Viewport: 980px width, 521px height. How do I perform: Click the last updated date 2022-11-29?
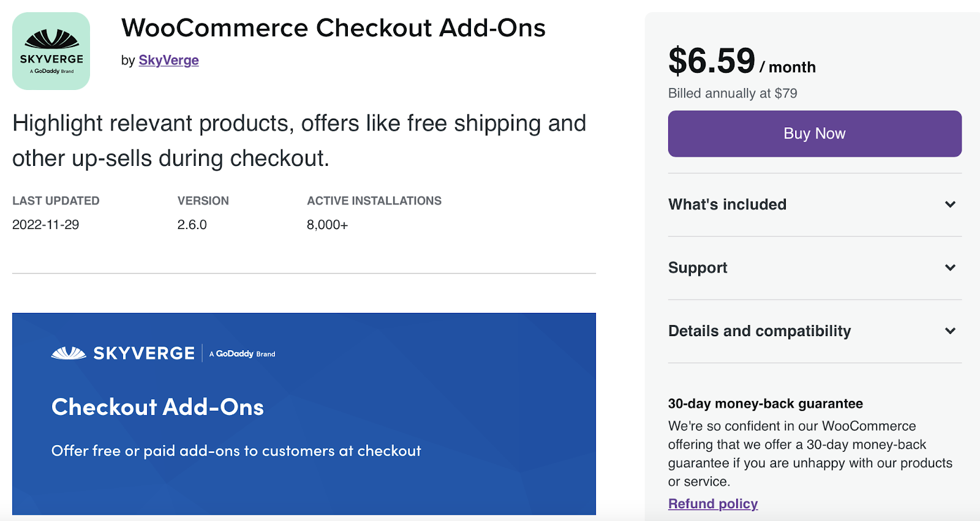46,225
